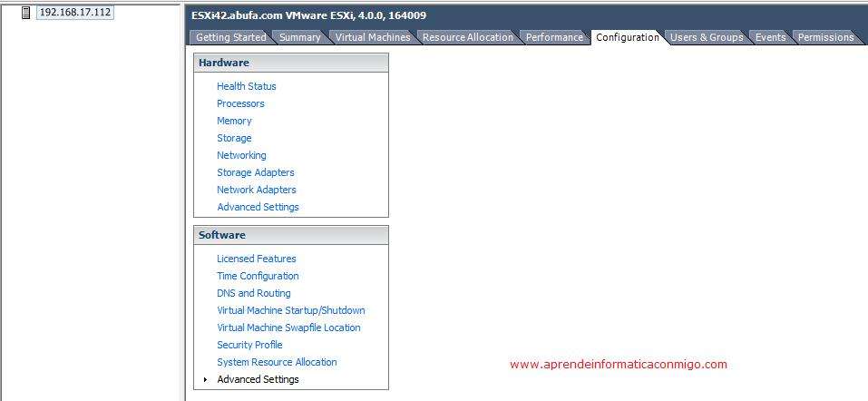Open the Permissions tab

825,37
